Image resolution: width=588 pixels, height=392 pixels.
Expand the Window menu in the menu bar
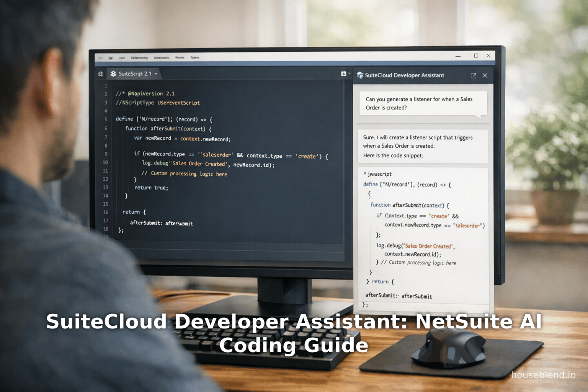coord(179,57)
